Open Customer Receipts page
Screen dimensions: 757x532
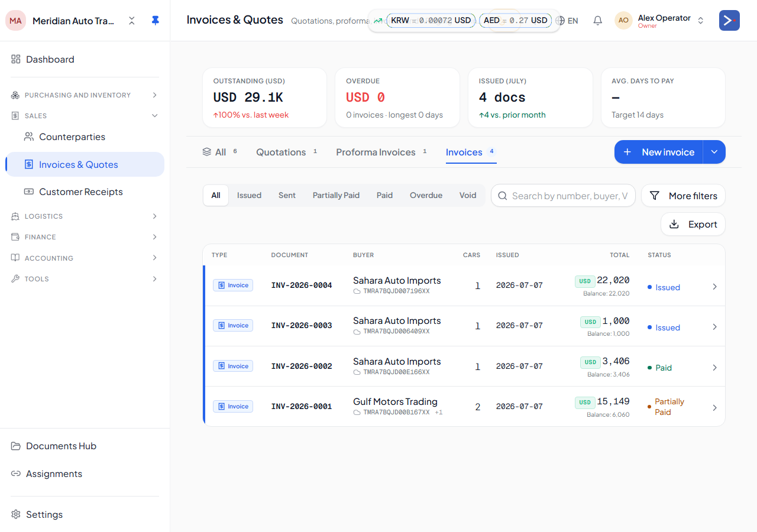click(85, 192)
